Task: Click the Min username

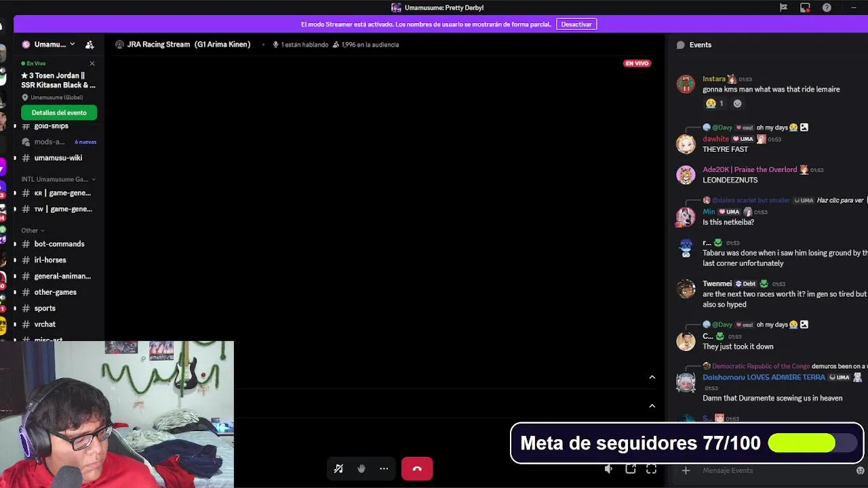Action: coord(709,211)
